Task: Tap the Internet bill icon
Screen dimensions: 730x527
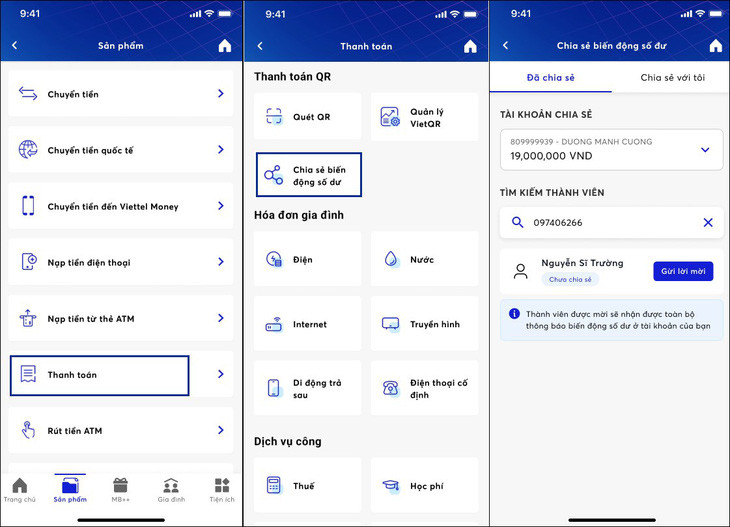Action: [273, 325]
